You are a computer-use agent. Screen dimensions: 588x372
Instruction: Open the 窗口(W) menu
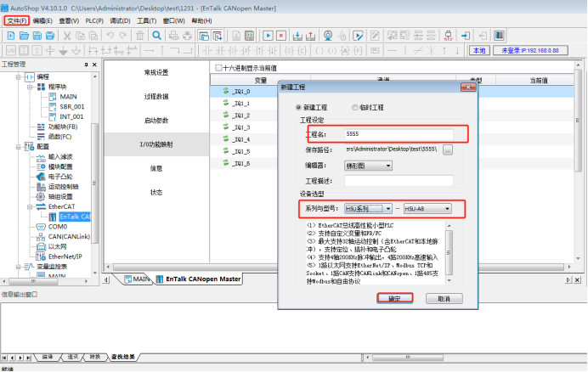point(173,20)
